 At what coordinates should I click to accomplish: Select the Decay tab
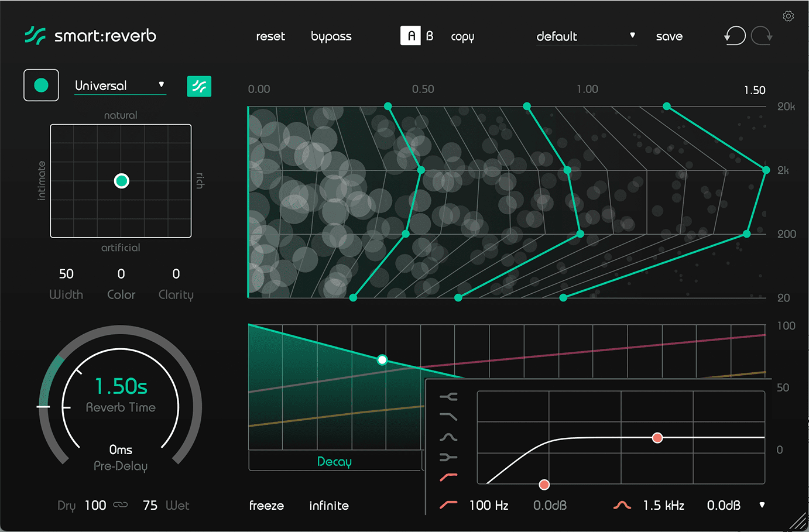(x=334, y=462)
